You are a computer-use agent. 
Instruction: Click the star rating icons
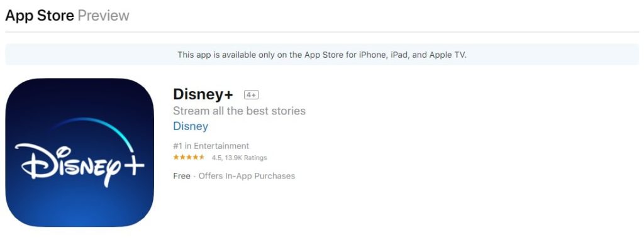click(189, 157)
